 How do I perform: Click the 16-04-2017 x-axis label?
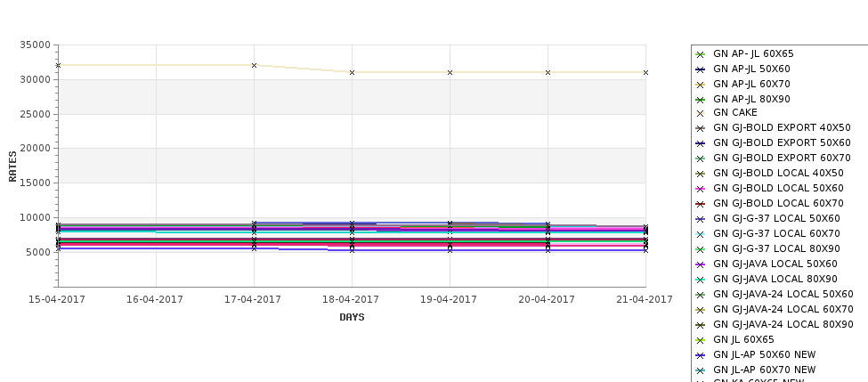click(x=155, y=299)
